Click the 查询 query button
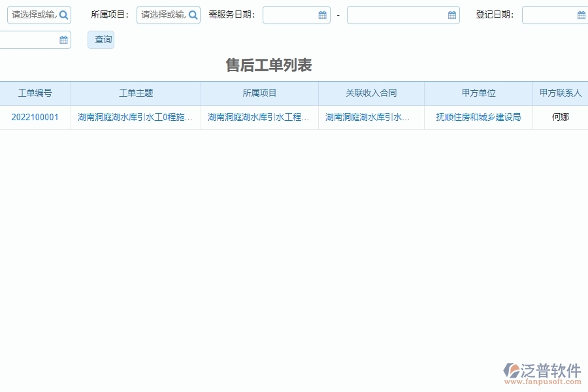 [x=101, y=39]
